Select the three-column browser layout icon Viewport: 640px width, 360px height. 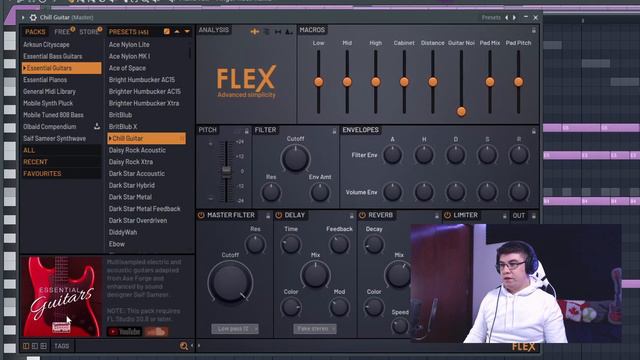coord(43,346)
